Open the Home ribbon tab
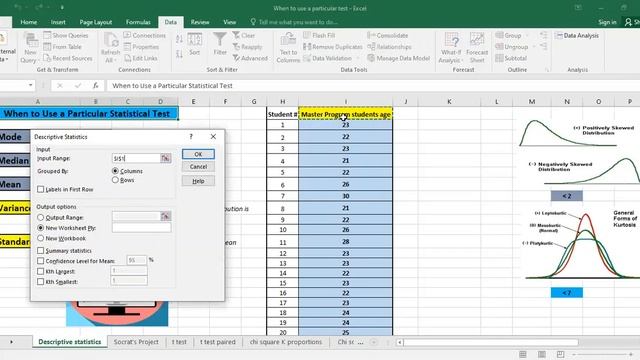640x360 pixels. (x=29, y=22)
